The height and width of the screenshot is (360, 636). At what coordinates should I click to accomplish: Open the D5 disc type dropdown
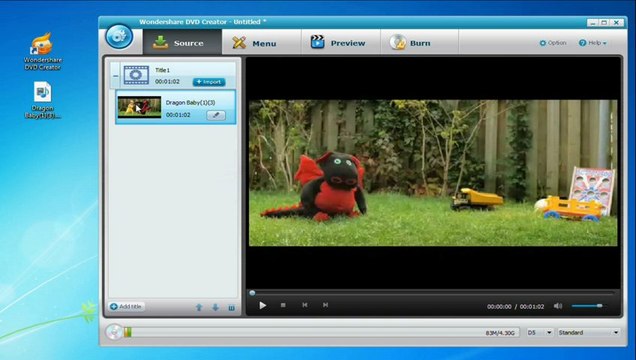[539, 332]
